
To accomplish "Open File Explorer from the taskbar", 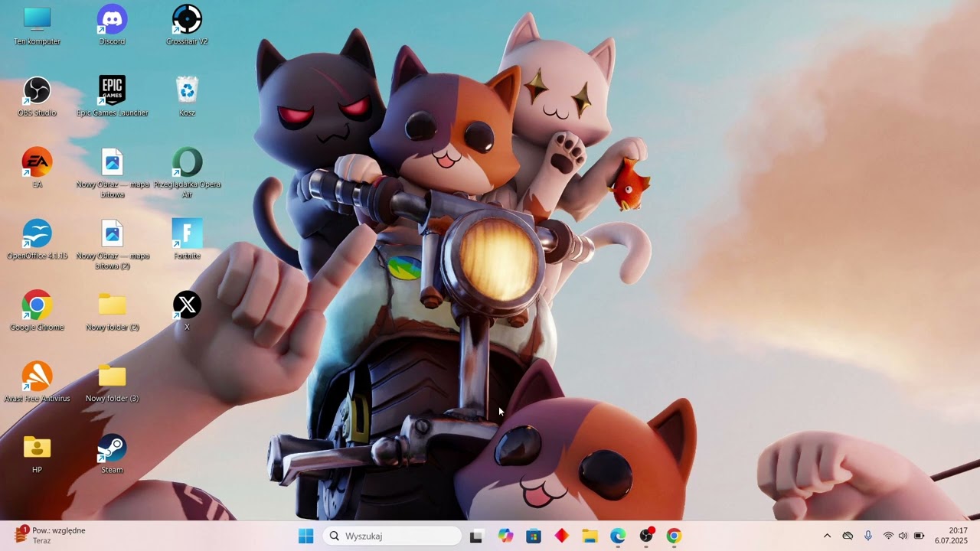I will (590, 536).
